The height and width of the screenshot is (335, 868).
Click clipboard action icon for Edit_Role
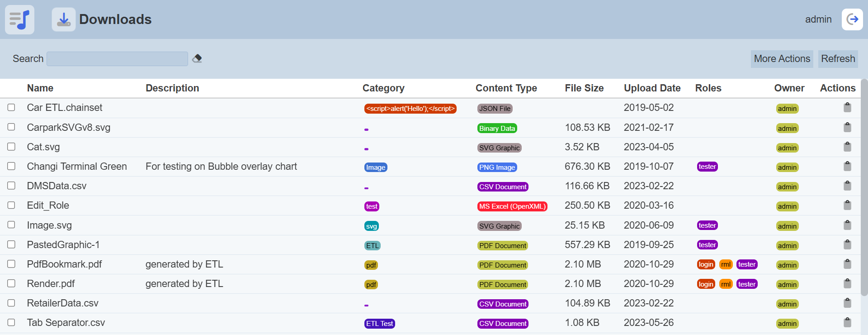click(847, 205)
